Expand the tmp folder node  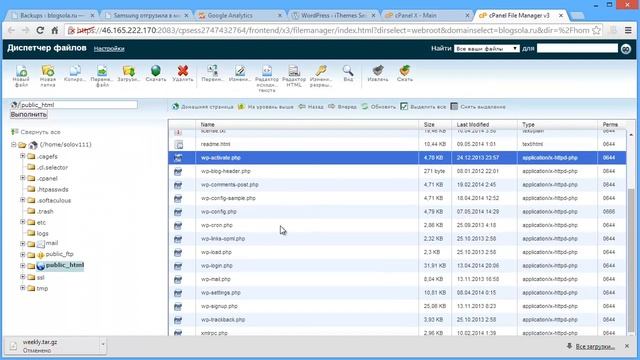[23, 288]
